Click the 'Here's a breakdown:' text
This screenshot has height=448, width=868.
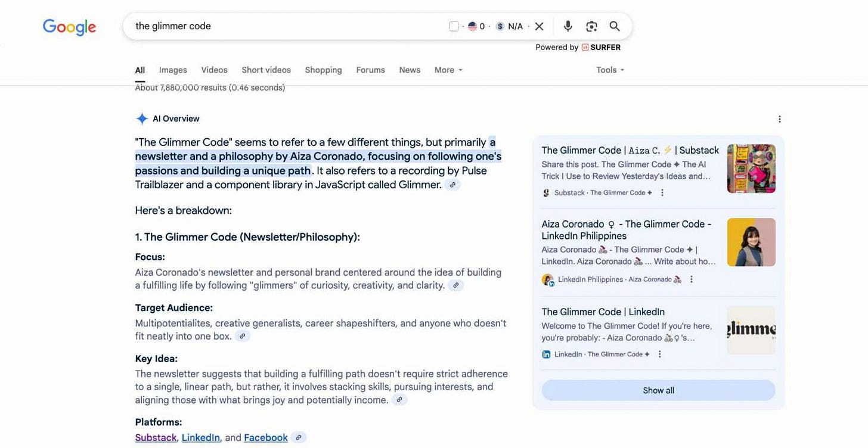coord(183,210)
